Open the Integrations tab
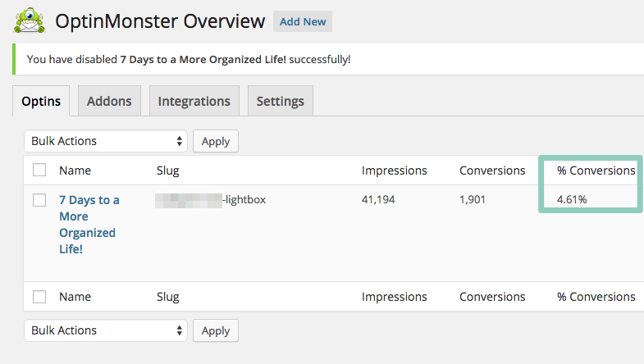The height and width of the screenshot is (364, 644). [x=194, y=101]
